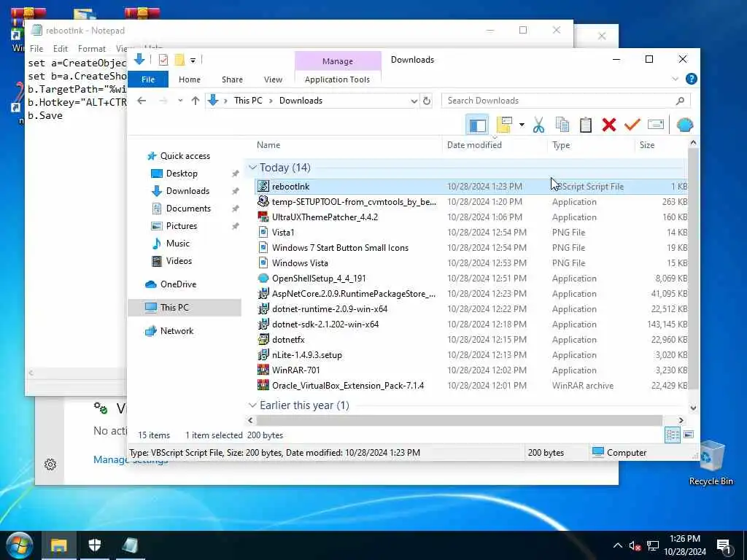Click the Properties icon in quick access toolbar
Image resolution: width=747 pixels, height=560 pixels.
click(163, 60)
